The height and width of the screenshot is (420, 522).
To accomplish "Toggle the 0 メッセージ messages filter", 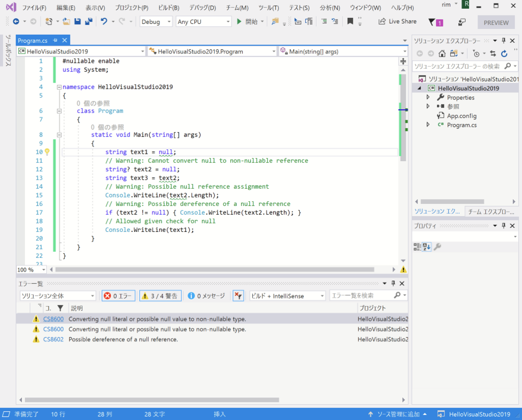I will pyautogui.click(x=206, y=296).
